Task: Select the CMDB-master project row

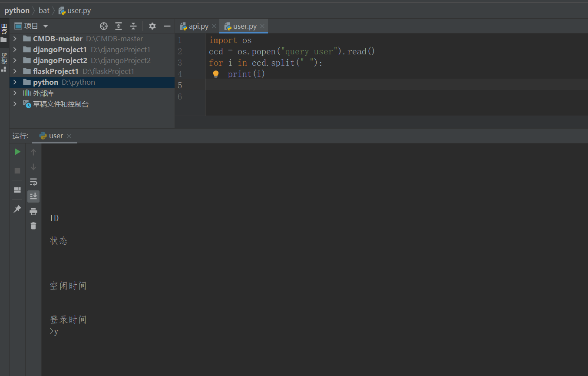Action: [x=92, y=39]
